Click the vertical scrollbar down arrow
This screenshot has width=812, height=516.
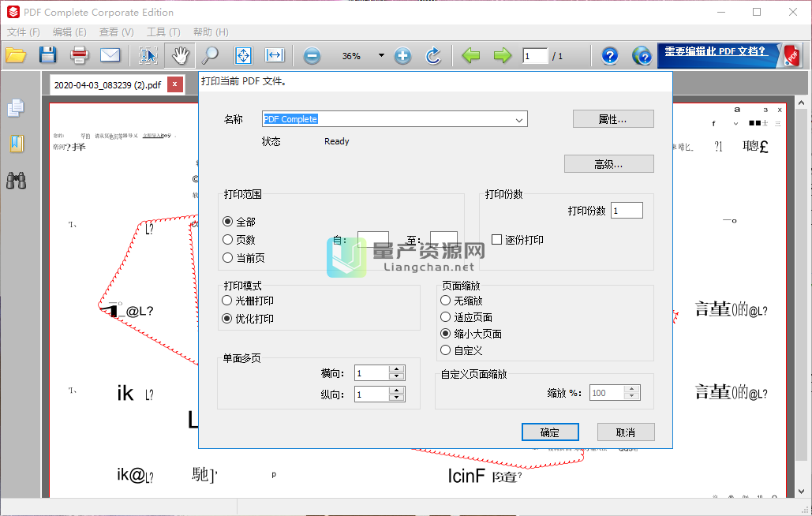pyautogui.click(x=801, y=492)
